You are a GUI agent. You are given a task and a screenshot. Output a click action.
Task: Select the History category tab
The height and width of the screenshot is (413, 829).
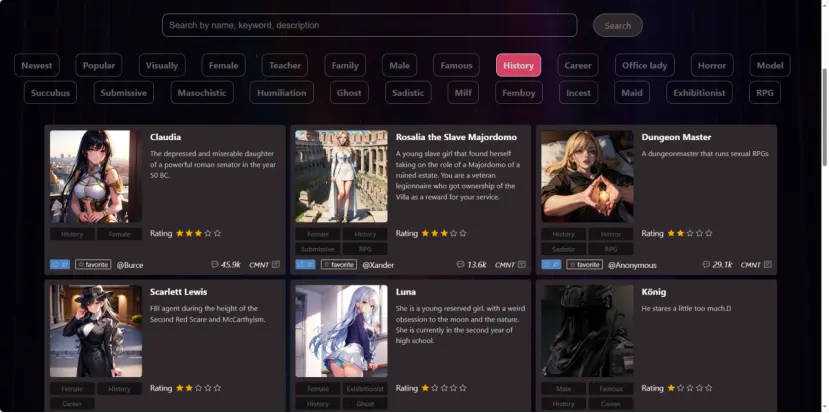click(518, 66)
